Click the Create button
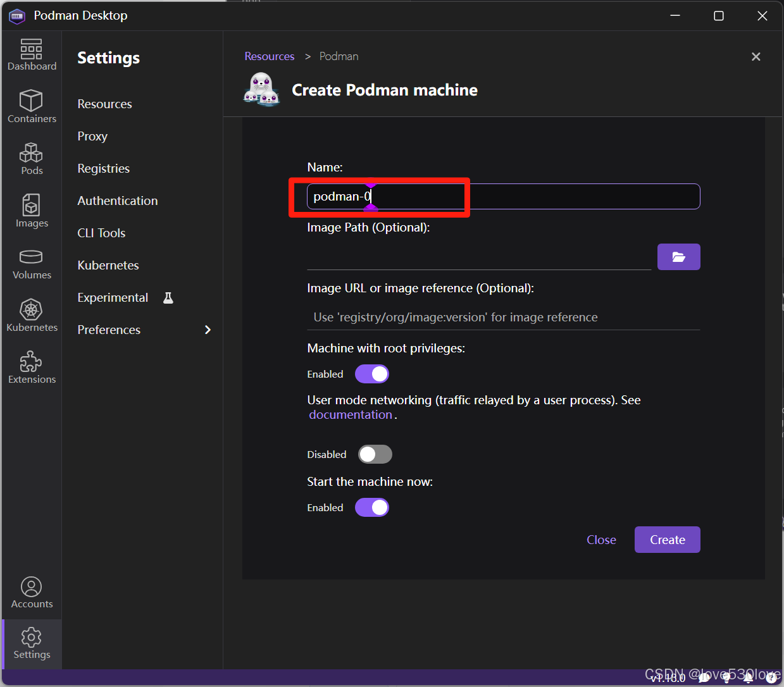784x687 pixels. point(668,540)
